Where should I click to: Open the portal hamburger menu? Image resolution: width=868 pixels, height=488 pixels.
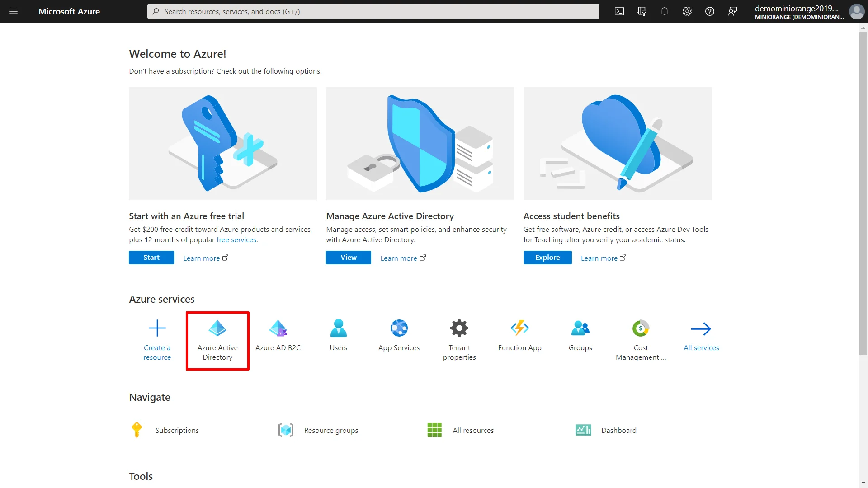click(14, 11)
